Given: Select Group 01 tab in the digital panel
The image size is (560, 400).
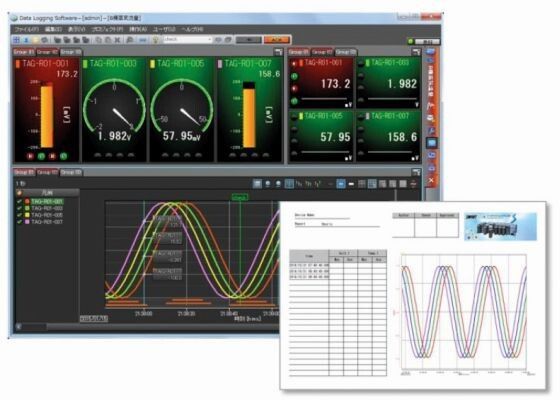Looking at the screenshot, I should 299,52.
